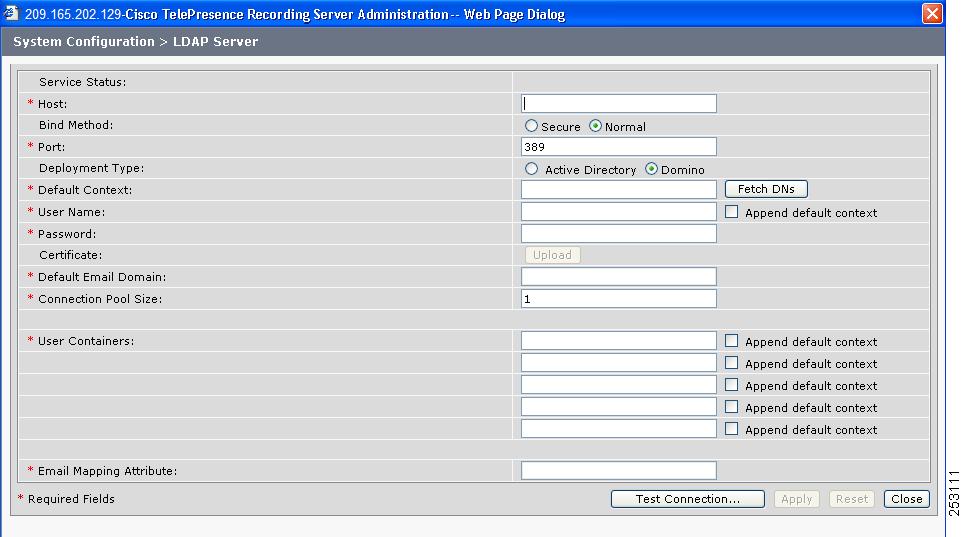Click the Apply button
This screenshot has height=537, width=962.
pos(796,499)
